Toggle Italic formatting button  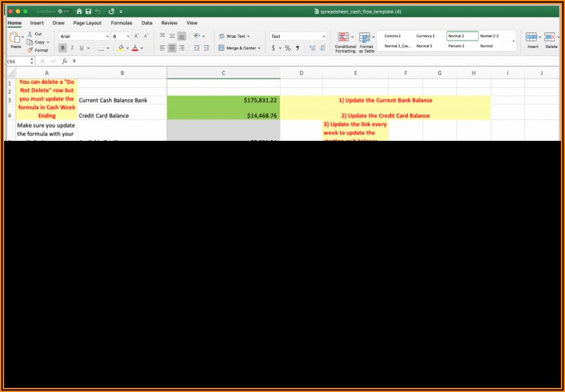point(72,48)
